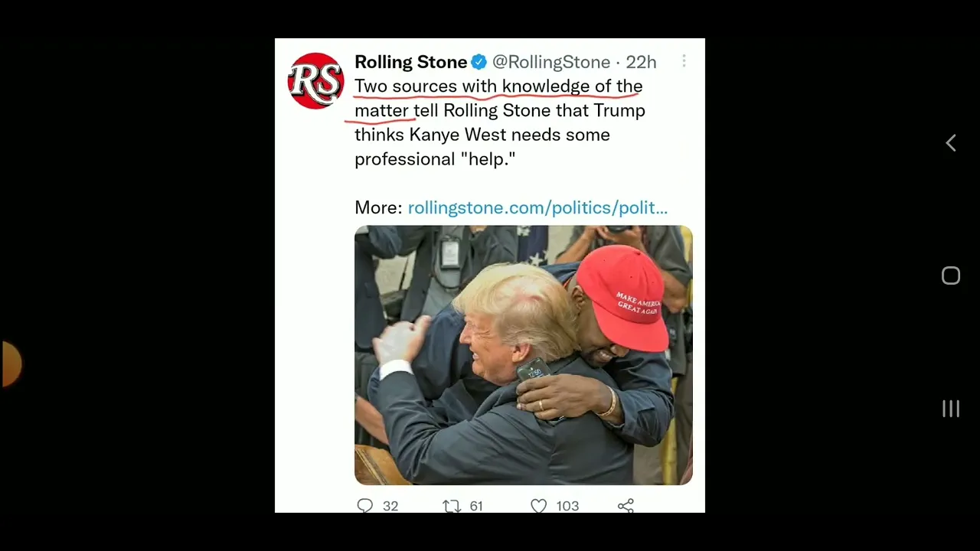Viewport: 980px width, 551px height.
Task: Click the retweet arrows icon
Action: [452, 506]
